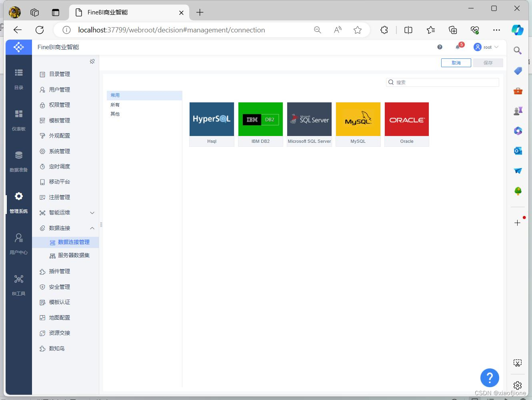Choose the IBM DB2 connection tile
The image size is (532, 400).
tap(260, 124)
